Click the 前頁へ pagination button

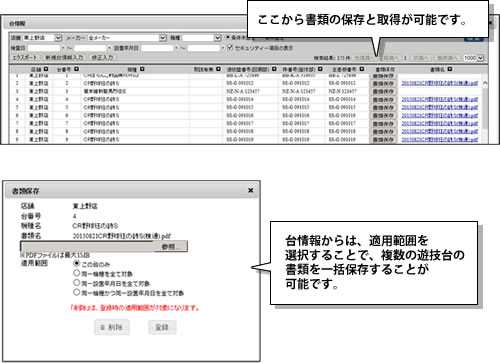pyautogui.click(x=391, y=58)
